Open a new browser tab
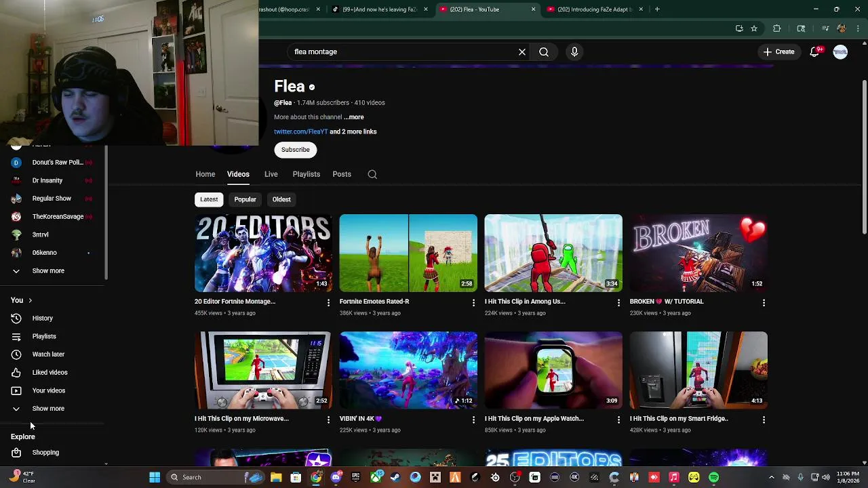 click(657, 9)
